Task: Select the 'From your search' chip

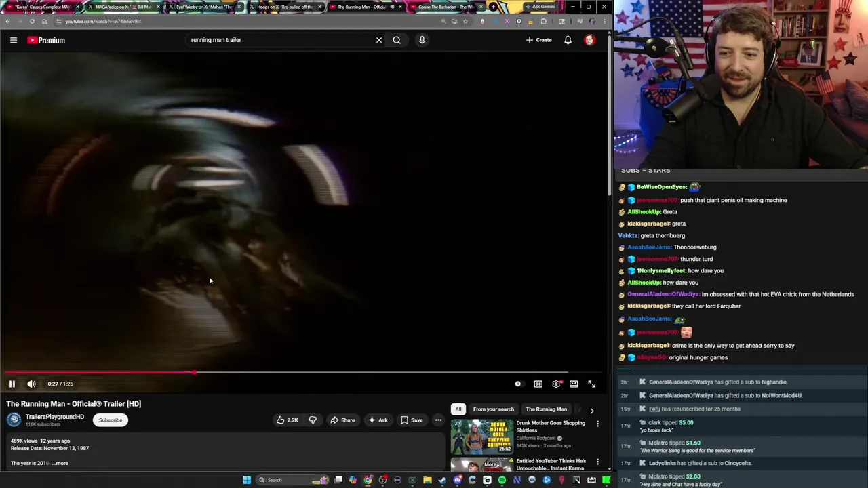Action: [x=493, y=409]
